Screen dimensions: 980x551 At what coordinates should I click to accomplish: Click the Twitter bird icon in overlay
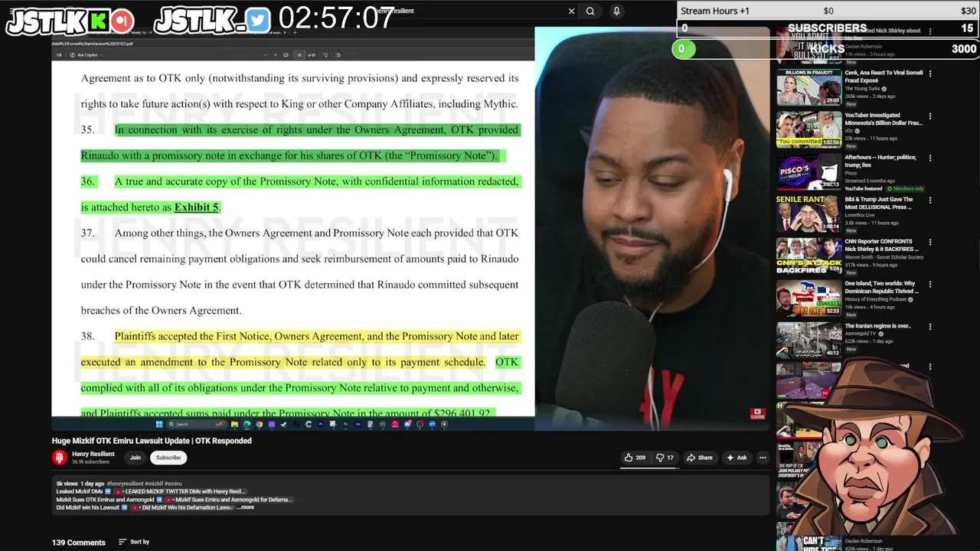[x=258, y=21]
